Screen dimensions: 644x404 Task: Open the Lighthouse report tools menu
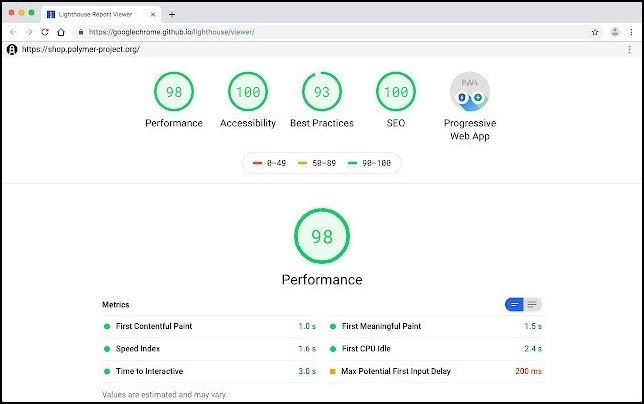pyautogui.click(x=629, y=50)
